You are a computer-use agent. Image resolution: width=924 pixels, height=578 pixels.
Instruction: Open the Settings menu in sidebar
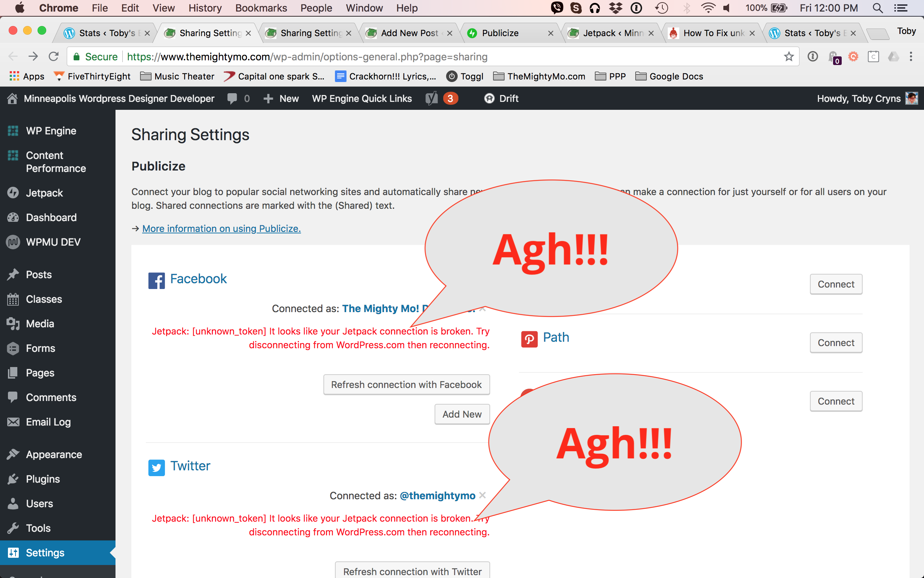coord(57,552)
